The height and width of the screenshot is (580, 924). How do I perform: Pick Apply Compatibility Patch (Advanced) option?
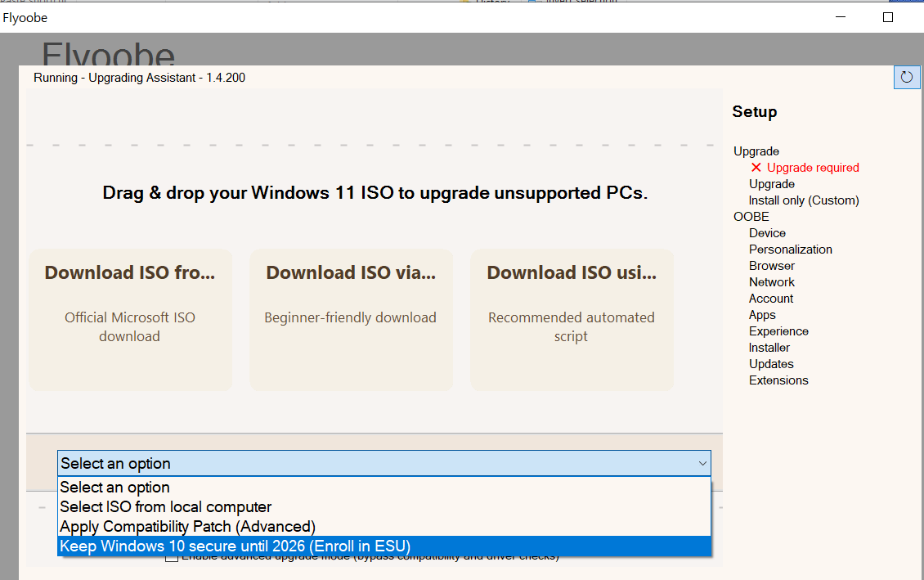point(187,527)
